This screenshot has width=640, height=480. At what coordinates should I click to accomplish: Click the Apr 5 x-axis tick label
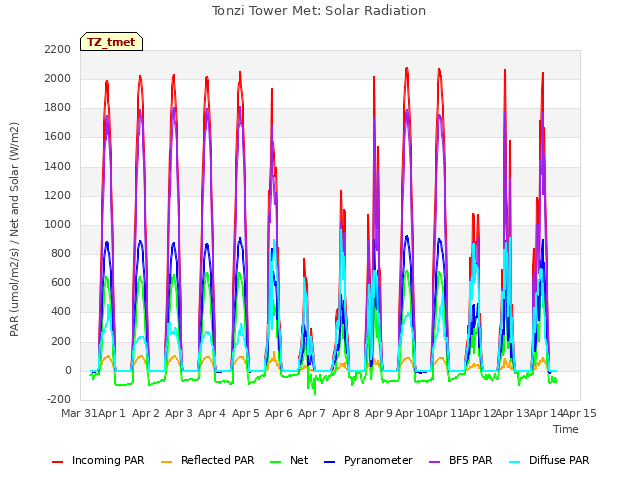tap(246, 413)
